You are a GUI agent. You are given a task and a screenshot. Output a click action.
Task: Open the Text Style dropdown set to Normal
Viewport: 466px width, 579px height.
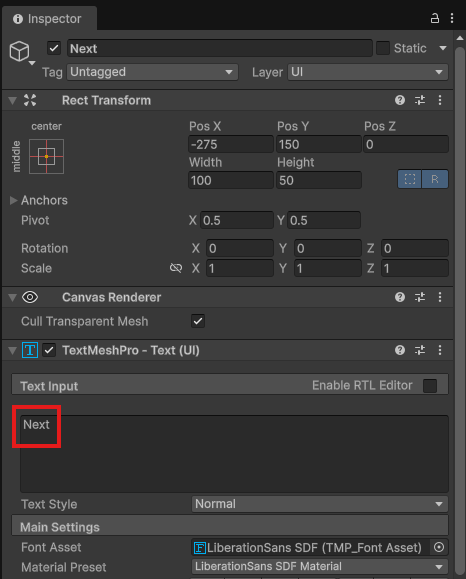pyautogui.click(x=320, y=504)
